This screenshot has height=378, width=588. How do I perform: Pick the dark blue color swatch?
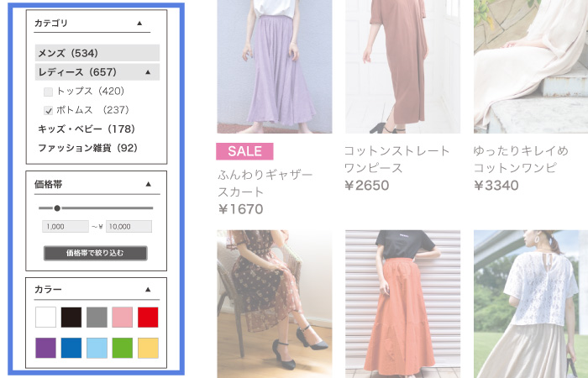[71, 348]
